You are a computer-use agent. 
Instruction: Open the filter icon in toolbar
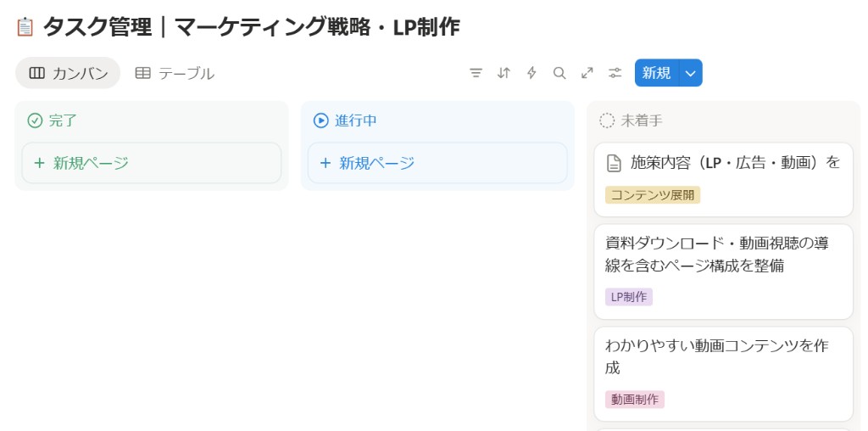(x=476, y=73)
